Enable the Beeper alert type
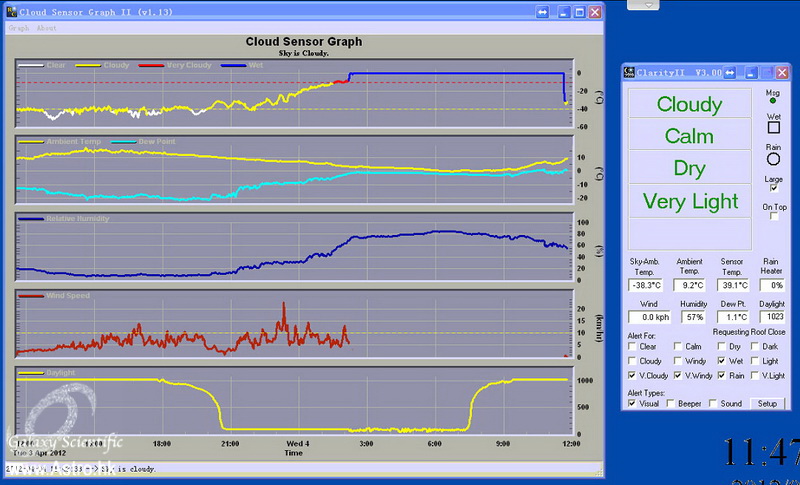800x485 pixels. pyautogui.click(x=672, y=404)
